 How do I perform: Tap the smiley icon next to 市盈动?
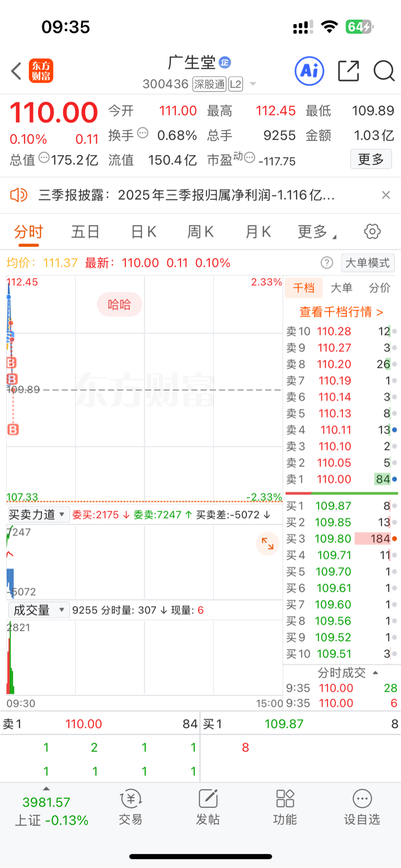[250, 158]
